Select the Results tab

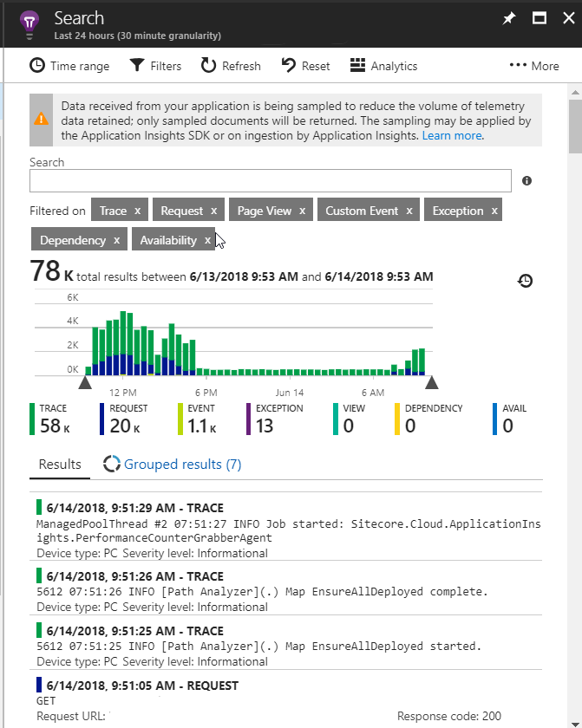[x=60, y=465]
